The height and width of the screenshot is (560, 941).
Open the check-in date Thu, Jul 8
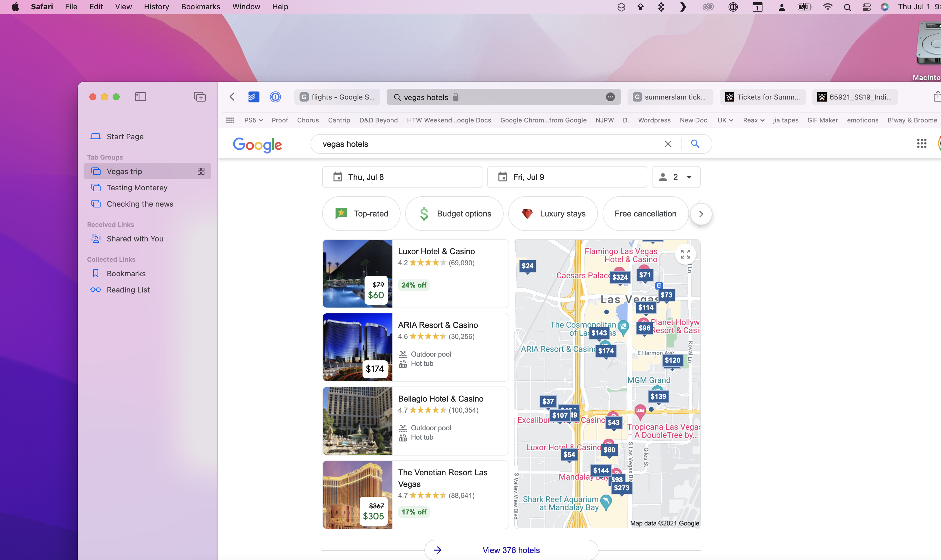[402, 177]
